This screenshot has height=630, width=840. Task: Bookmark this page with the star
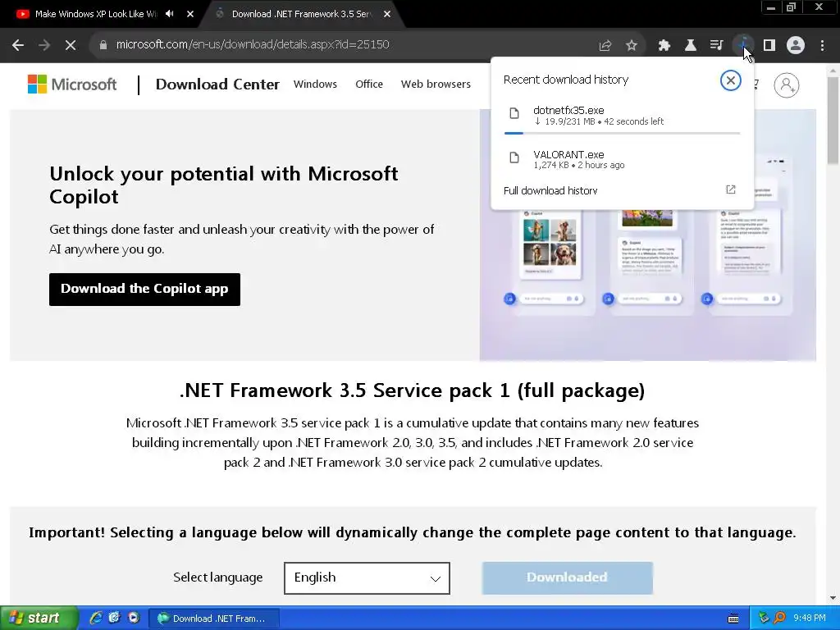[632, 45]
